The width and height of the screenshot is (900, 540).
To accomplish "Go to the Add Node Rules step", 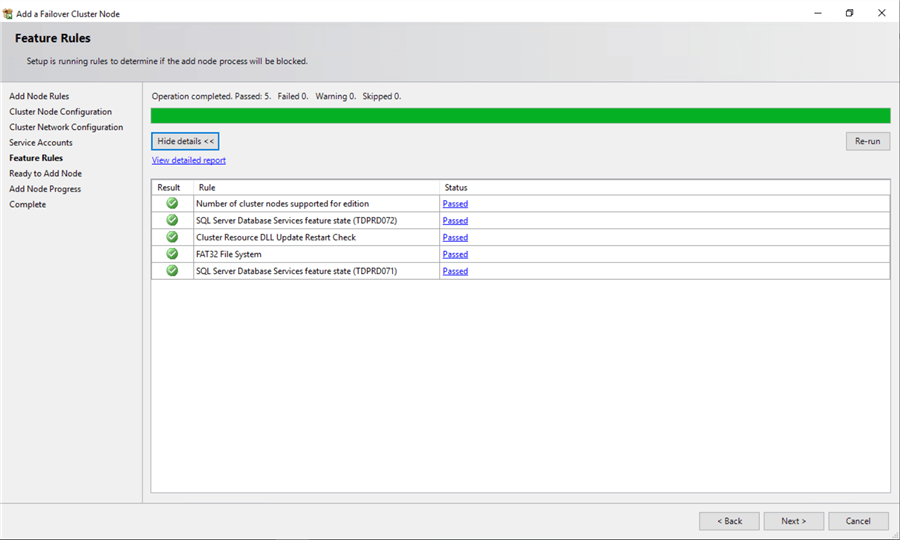I will tap(39, 96).
